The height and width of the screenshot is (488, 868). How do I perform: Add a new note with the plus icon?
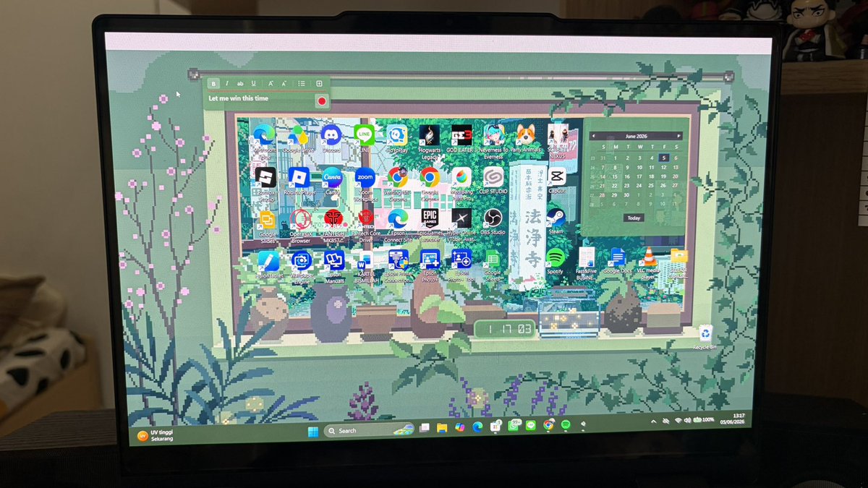[319, 84]
